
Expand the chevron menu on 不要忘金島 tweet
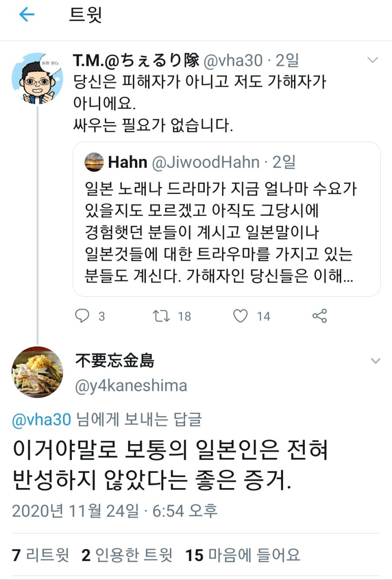[375, 361]
